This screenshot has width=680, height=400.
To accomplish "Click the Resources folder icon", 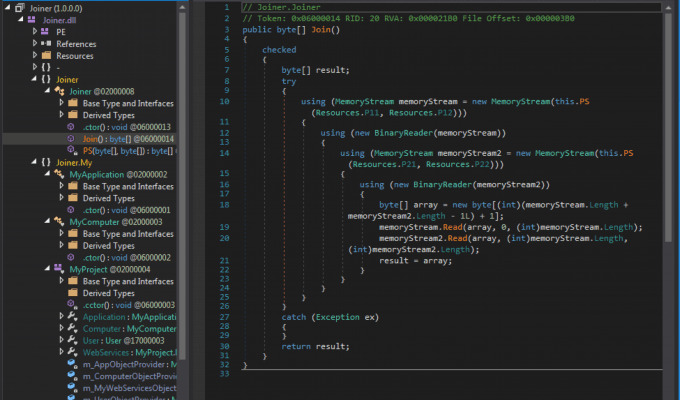I will 46,56.
